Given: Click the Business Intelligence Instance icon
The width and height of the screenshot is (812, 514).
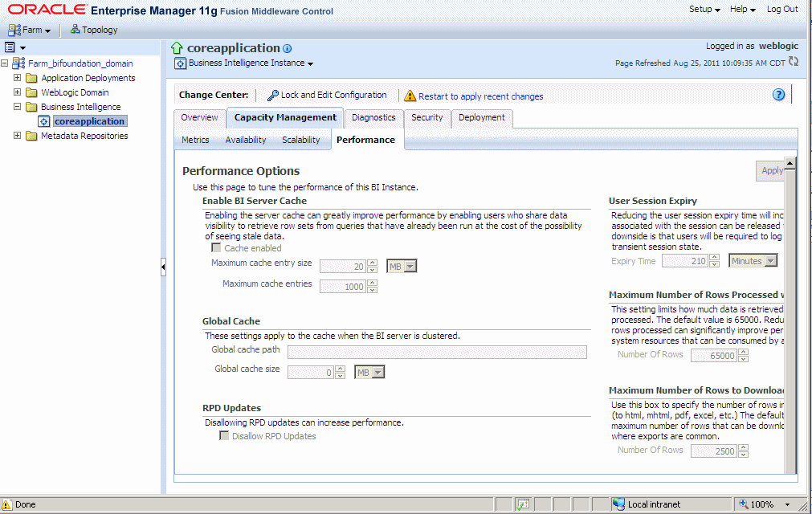Looking at the screenshot, I should click(x=180, y=63).
